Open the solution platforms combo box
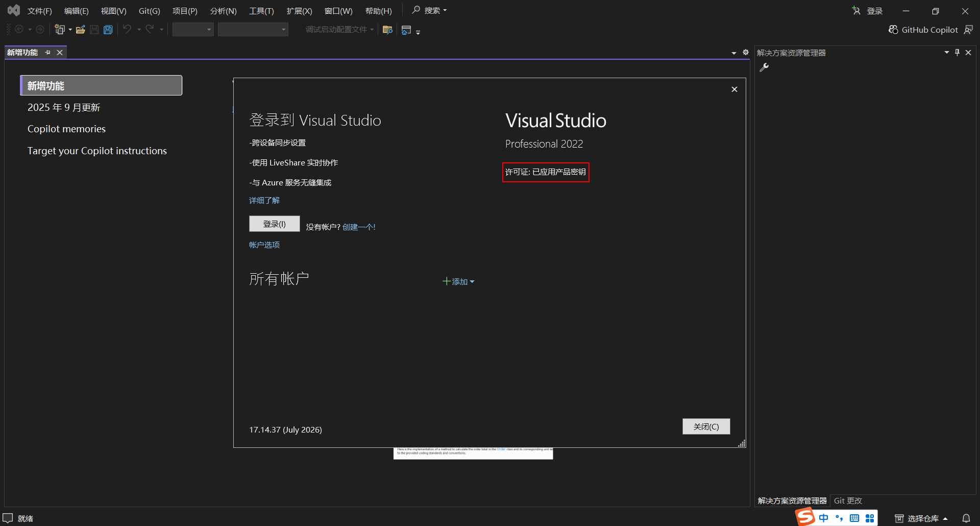The height and width of the screenshot is (526, 980). pyautogui.click(x=253, y=30)
